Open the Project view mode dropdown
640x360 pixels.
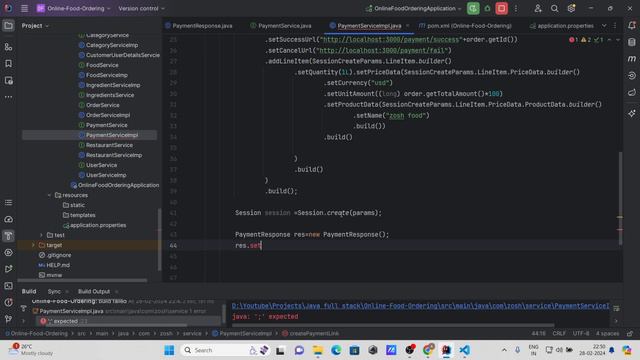[35, 26]
